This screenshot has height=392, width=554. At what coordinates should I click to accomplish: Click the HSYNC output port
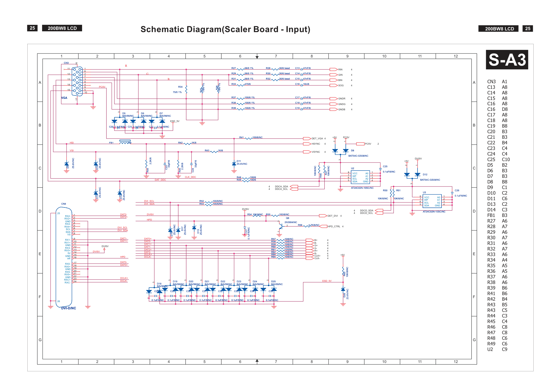(x=307, y=144)
